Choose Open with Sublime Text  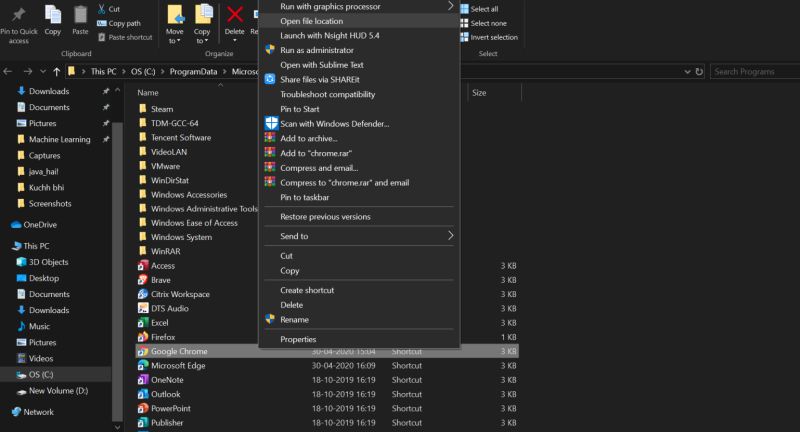(359, 65)
